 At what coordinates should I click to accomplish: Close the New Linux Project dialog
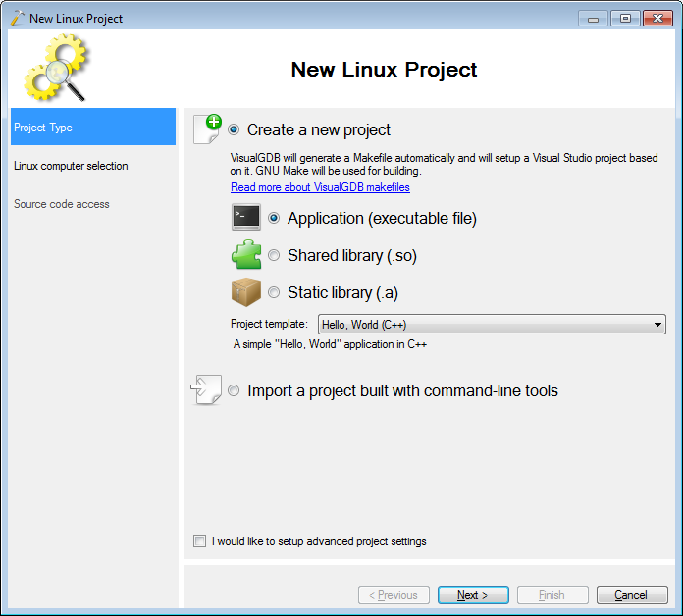click(x=657, y=19)
